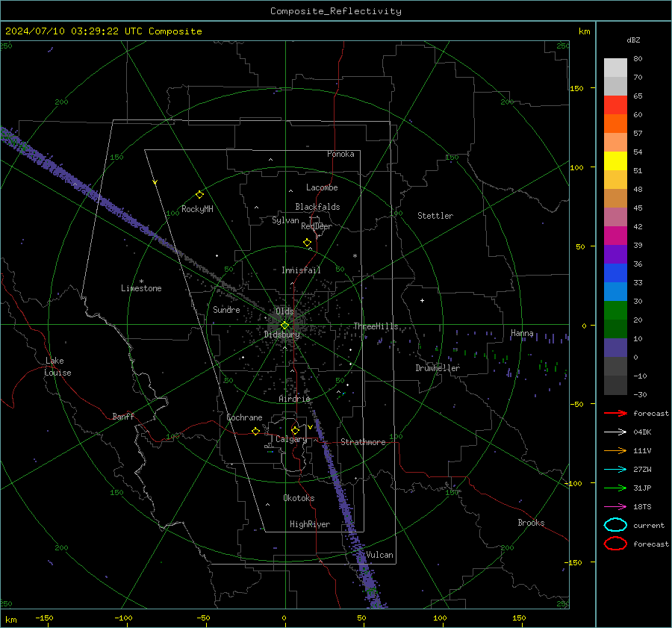
Task: Click the Calgary city label
Action: point(291,439)
